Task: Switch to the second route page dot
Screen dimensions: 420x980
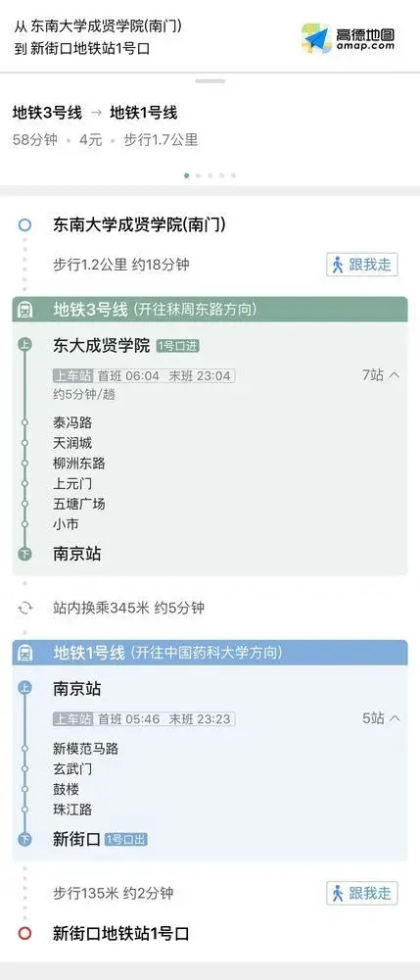Action: tap(199, 175)
